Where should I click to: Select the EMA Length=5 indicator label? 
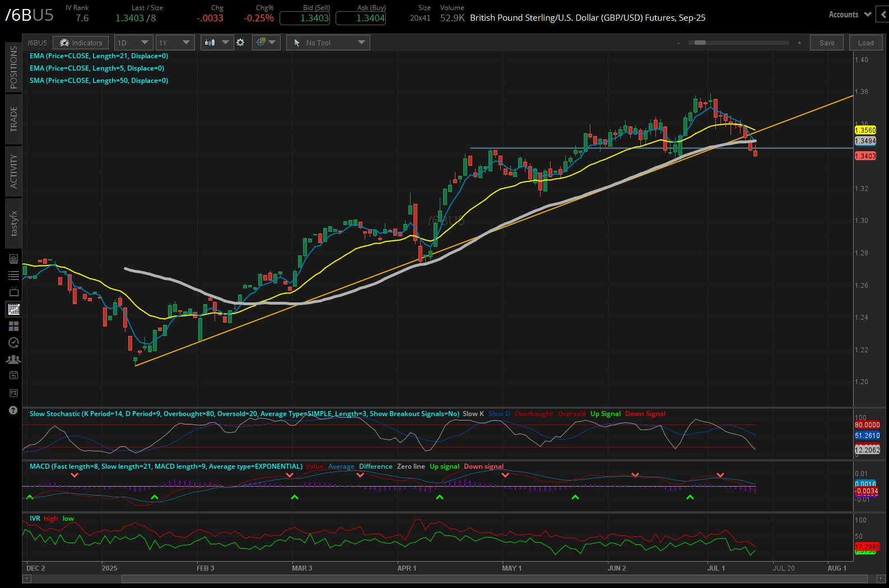pyautogui.click(x=97, y=68)
